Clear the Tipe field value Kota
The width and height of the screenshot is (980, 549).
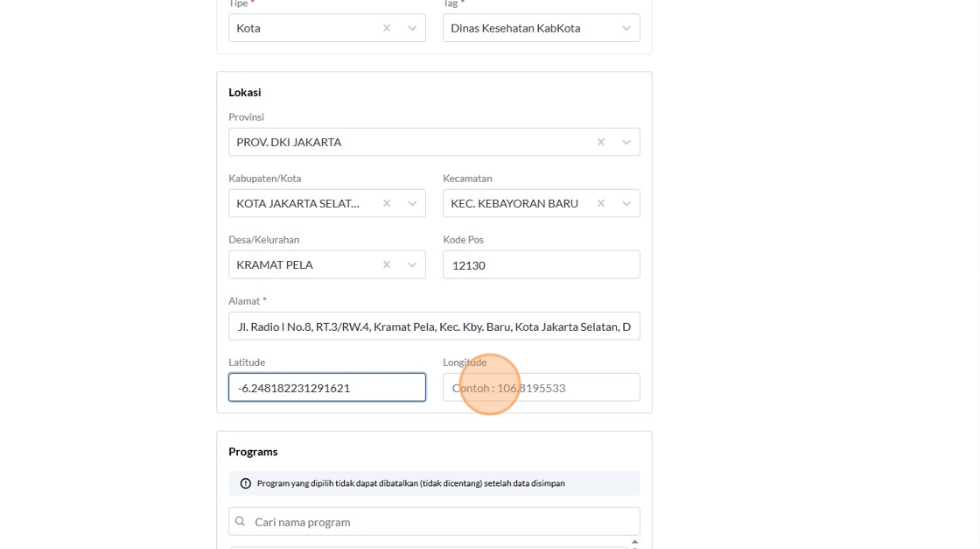(x=387, y=28)
